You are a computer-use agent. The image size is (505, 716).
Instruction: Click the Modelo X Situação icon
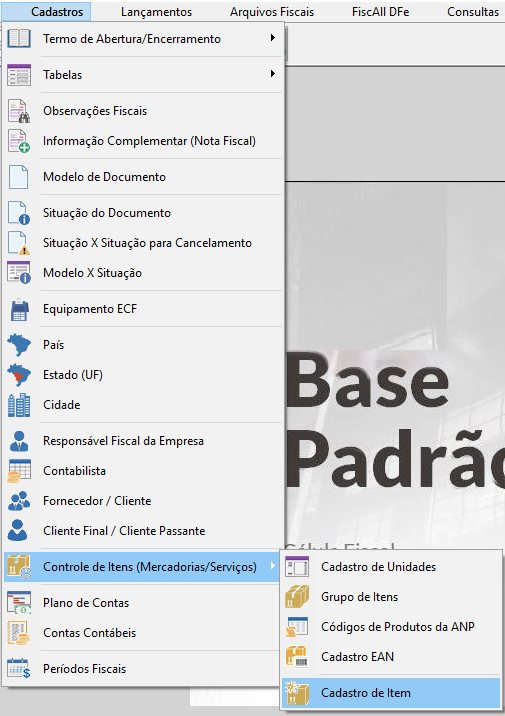(x=19, y=273)
